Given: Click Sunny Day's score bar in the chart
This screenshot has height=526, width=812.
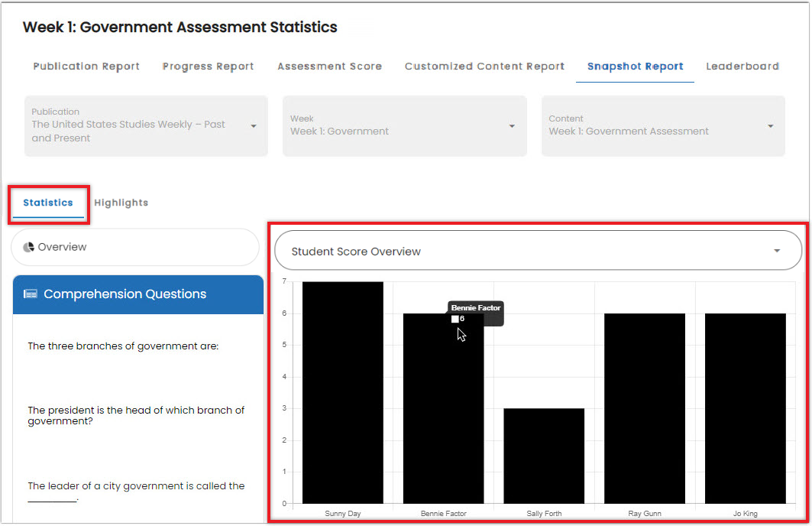Looking at the screenshot, I should click(x=342, y=390).
